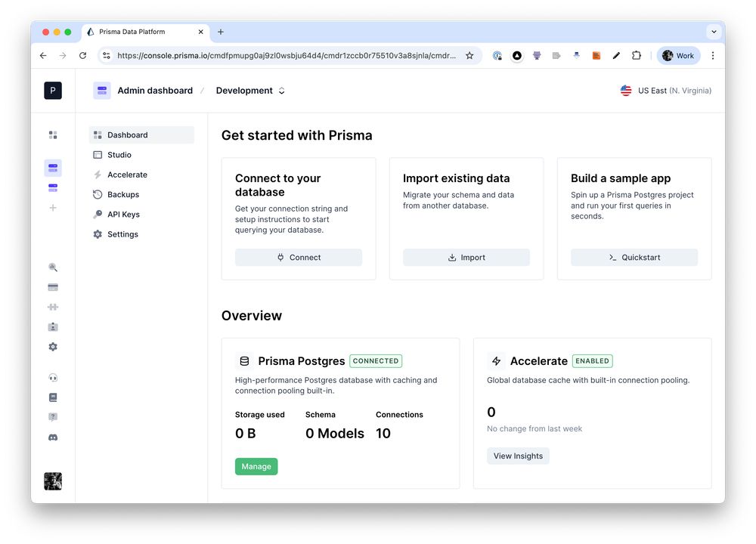Click the purple extension icon in toolbar
756x544 pixels.
pos(537,55)
